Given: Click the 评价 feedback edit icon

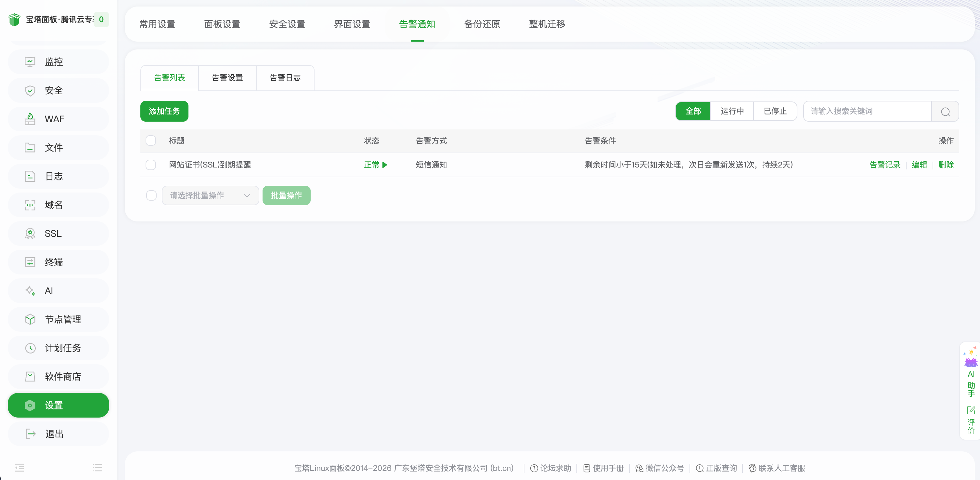Looking at the screenshot, I should pyautogui.click(x=971, y=410).
